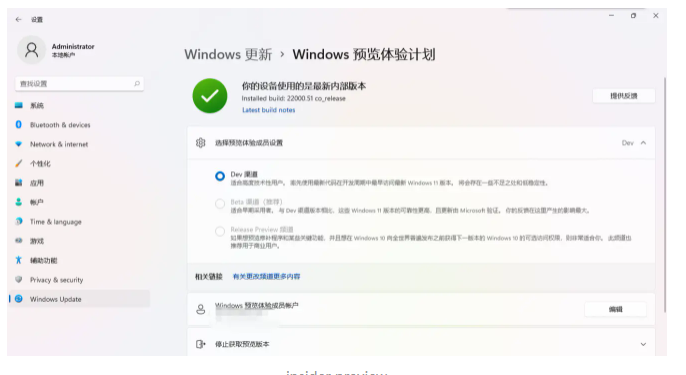The width and height of the screenshot is (686, 375).
Task: Click the 个性化 brush icon
Action: [x=18, y=163]
